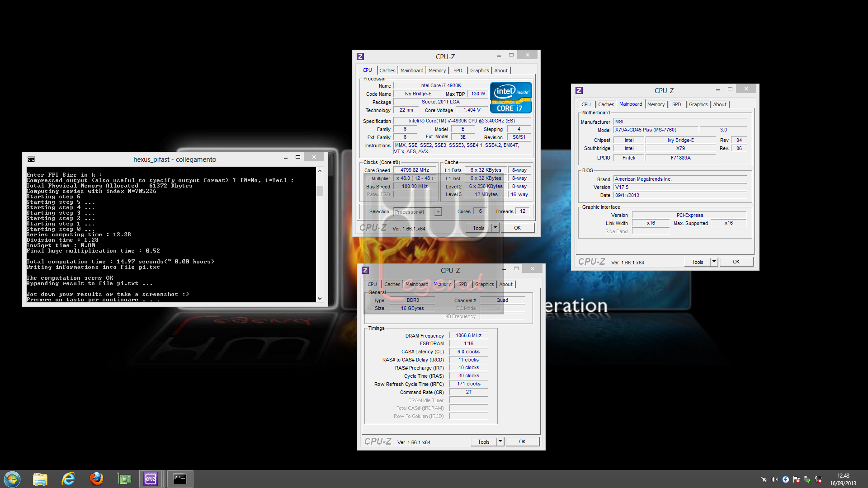868x488 pixels.
Task: Switch to the Caches tab in the processor CPU-Z window
Action: tap(387, 70)
